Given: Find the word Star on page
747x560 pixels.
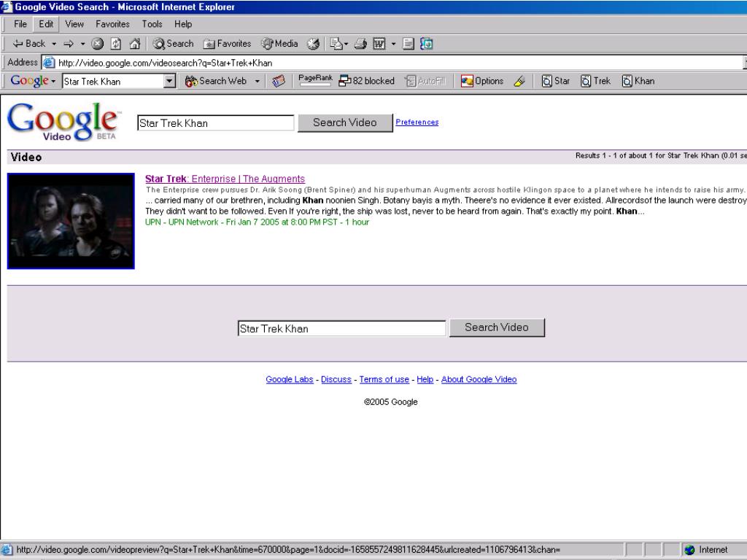Looking at the screenshot, I should pyautogui.click(x=555, y=81).
